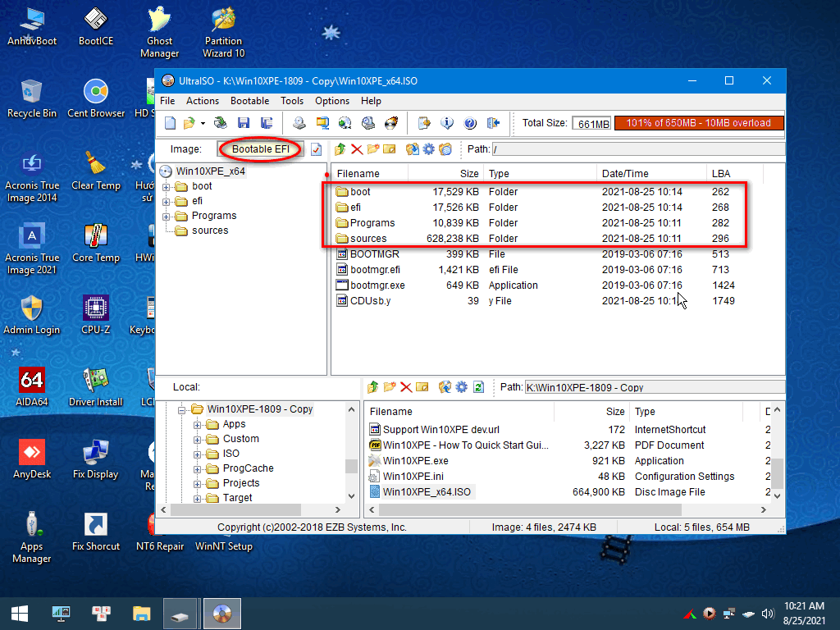Click the Add to image icon in Local pane

pyautogui.click(x=445, y=387)
